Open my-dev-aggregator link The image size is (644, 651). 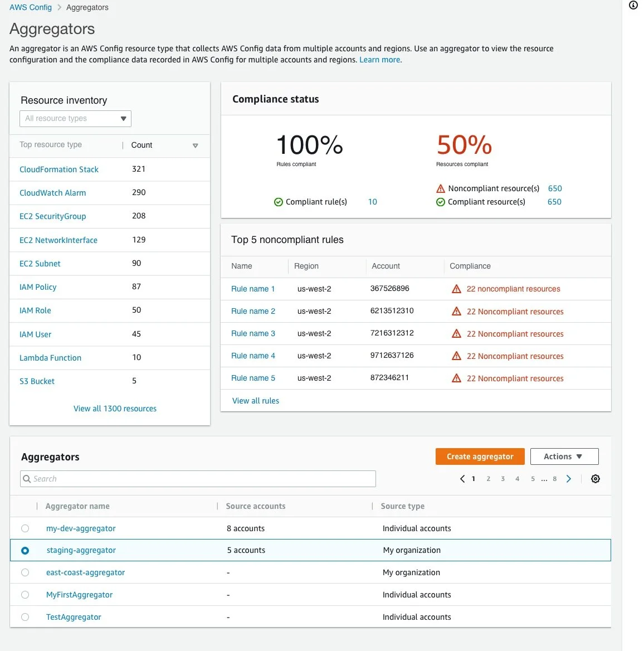point(81,528)
